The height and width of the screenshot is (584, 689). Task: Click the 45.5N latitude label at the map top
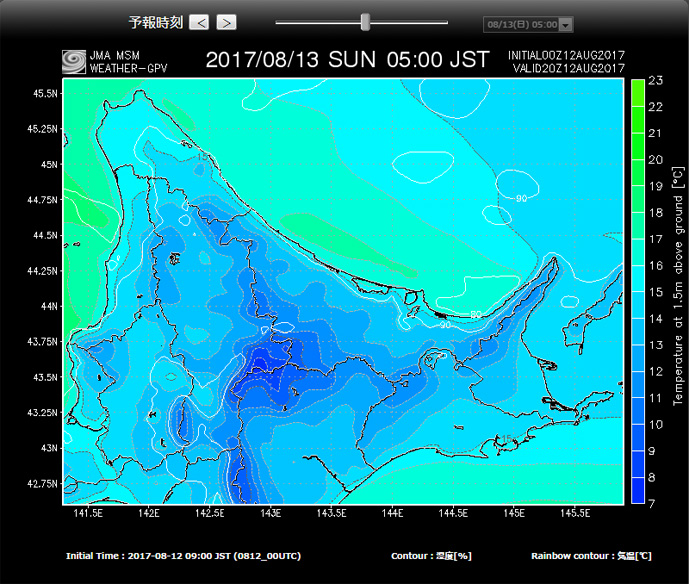(45, 93)
